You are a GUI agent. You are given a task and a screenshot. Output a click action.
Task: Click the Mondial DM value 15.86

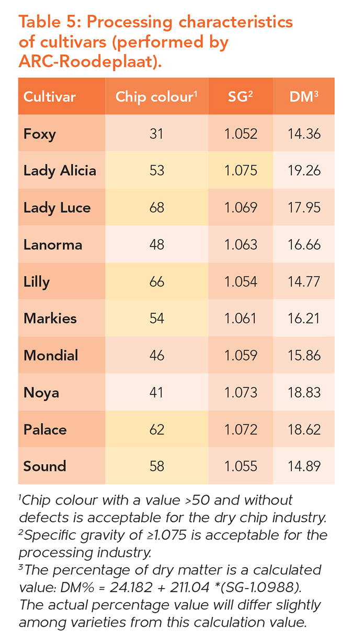(304, 356)
